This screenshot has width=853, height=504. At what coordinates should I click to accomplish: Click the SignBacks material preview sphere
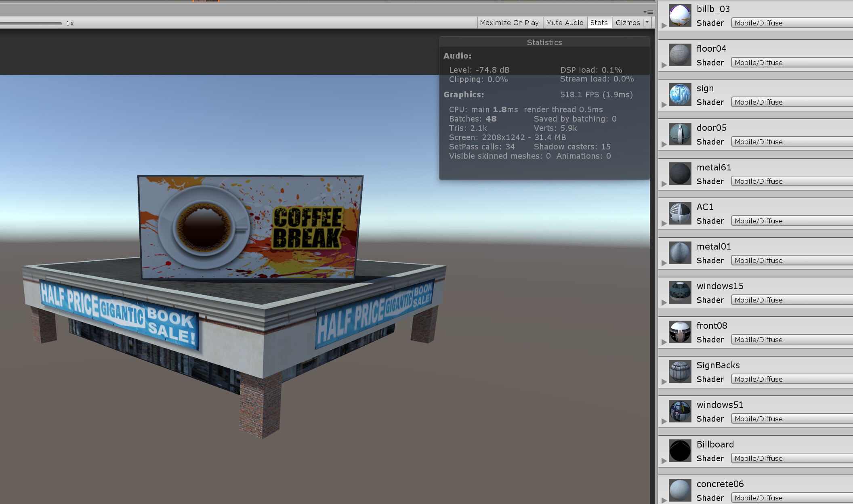679,372
